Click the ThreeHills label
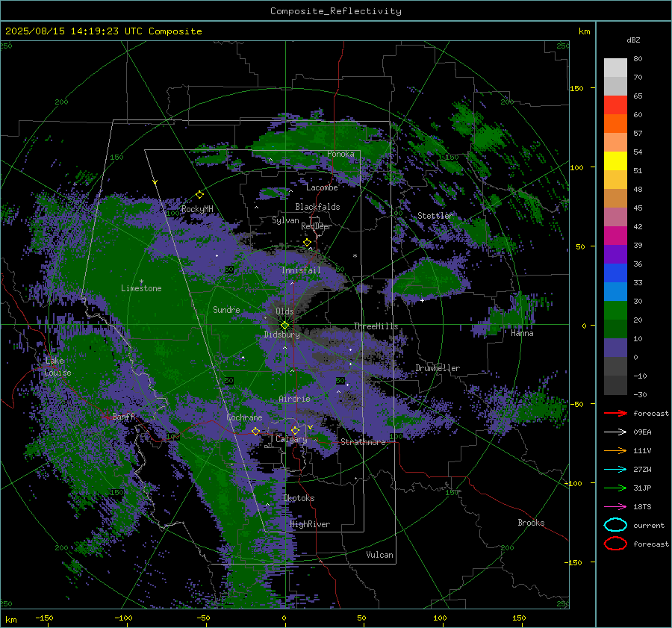 click(x=376, y=326)
